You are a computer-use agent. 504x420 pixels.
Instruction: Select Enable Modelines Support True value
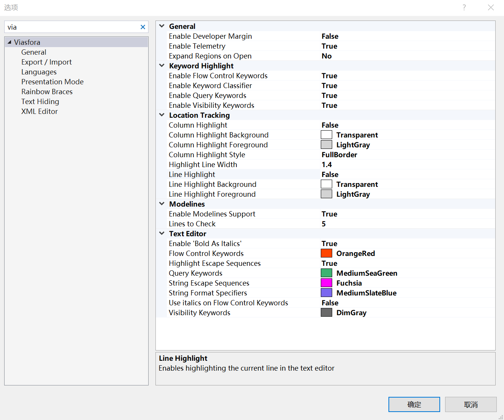pos(330,214)
